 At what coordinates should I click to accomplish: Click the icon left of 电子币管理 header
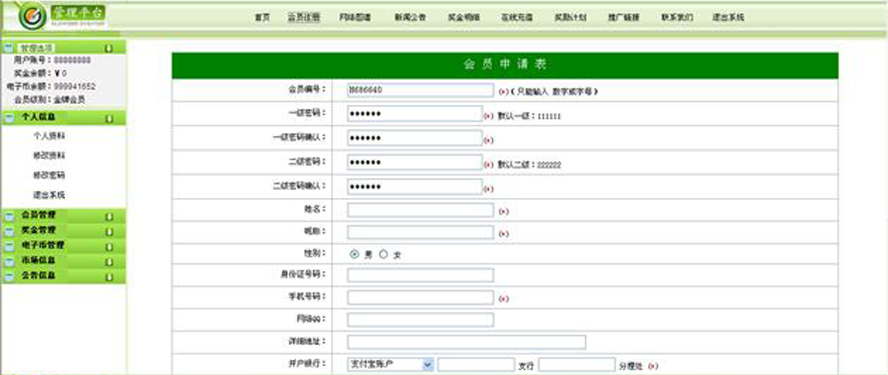[8, 246]
